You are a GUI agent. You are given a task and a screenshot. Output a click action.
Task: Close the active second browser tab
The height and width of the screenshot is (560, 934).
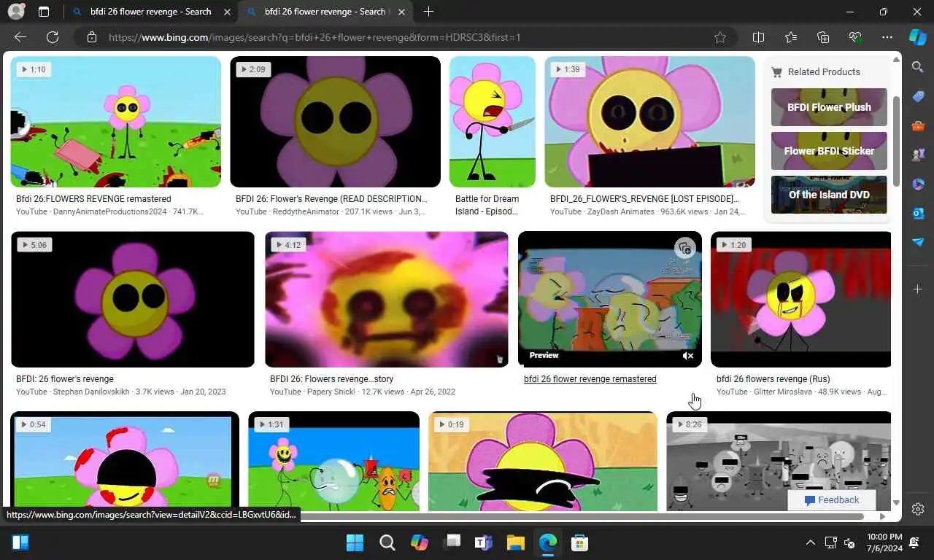coord(401,12)
